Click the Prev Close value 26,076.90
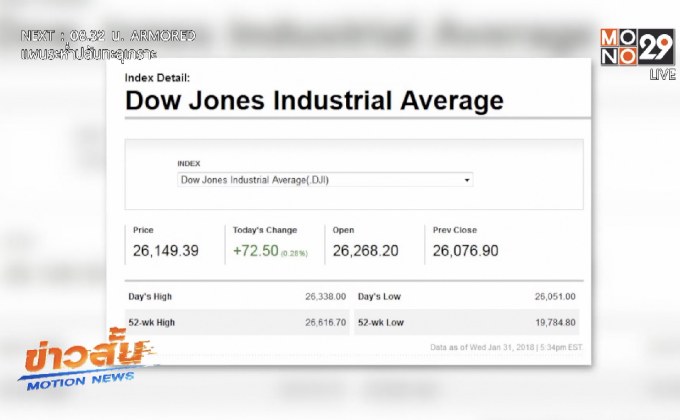 466,250
